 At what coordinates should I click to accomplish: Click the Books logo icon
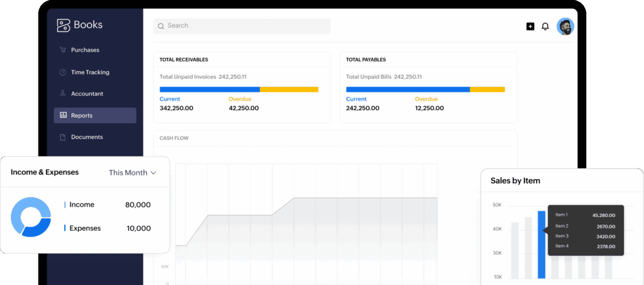point(63,25)
